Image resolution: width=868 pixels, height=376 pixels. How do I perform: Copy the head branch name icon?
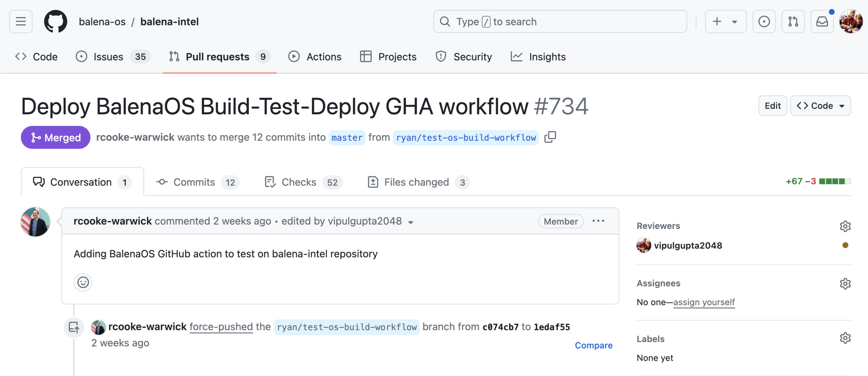coord(550,137)
